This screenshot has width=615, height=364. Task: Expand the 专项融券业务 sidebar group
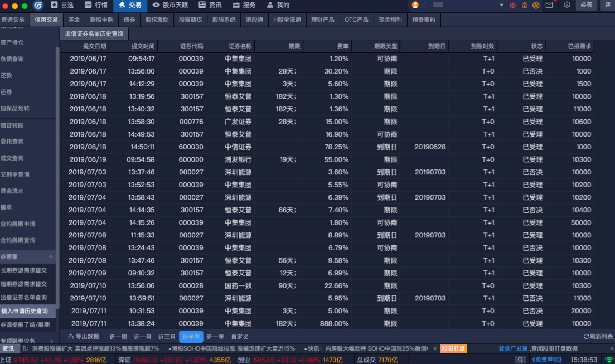(27, 341)
